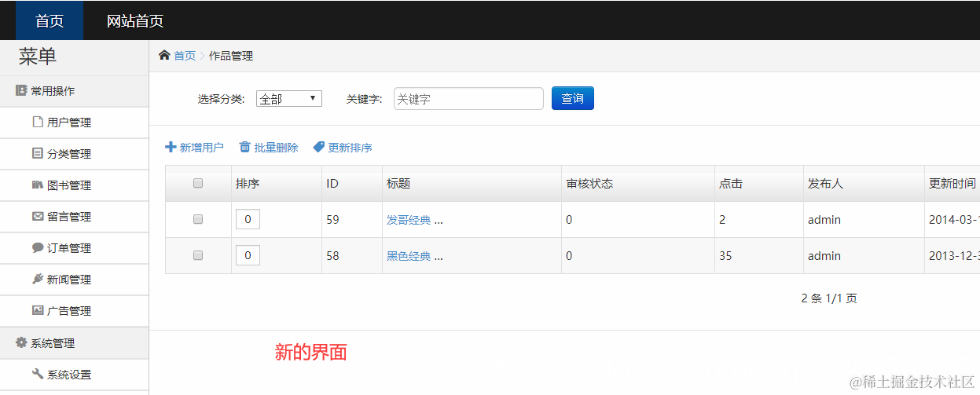Screen dimensions: 980x395
Task: Check the checkbox for row ID 58
Action: coord(198,255)
